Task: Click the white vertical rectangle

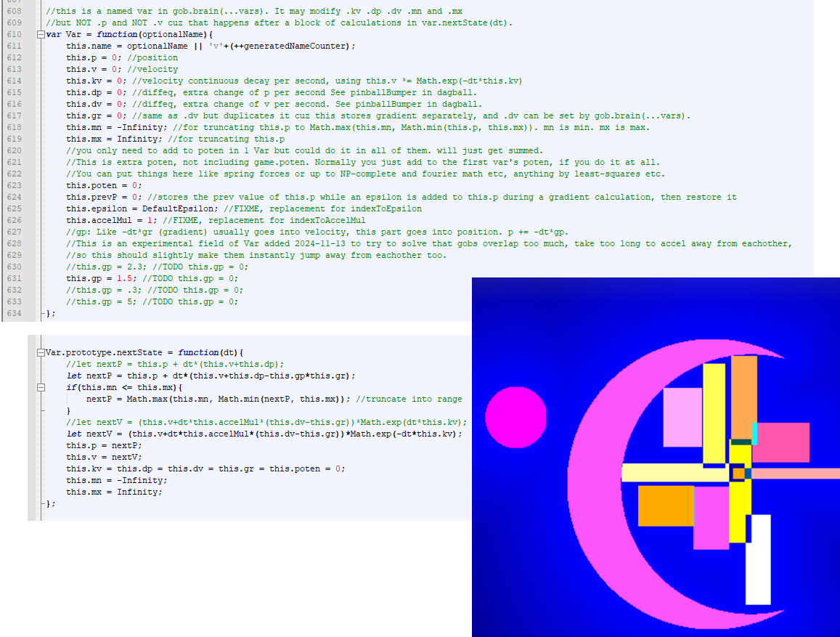Action: (x=758, y=560)
